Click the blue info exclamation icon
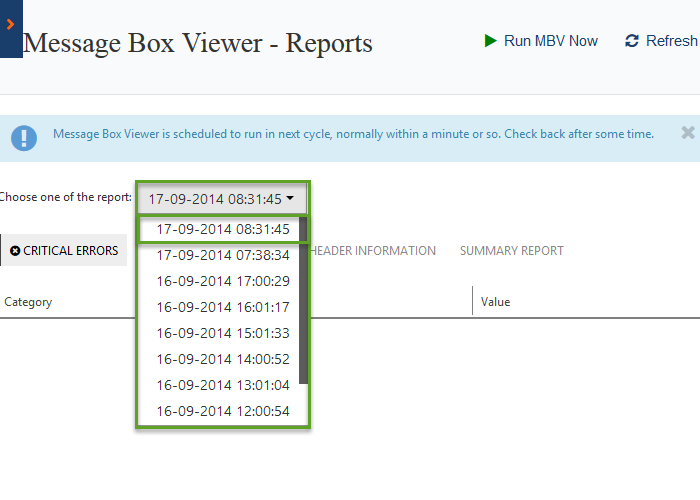 [x=24, y=138]
